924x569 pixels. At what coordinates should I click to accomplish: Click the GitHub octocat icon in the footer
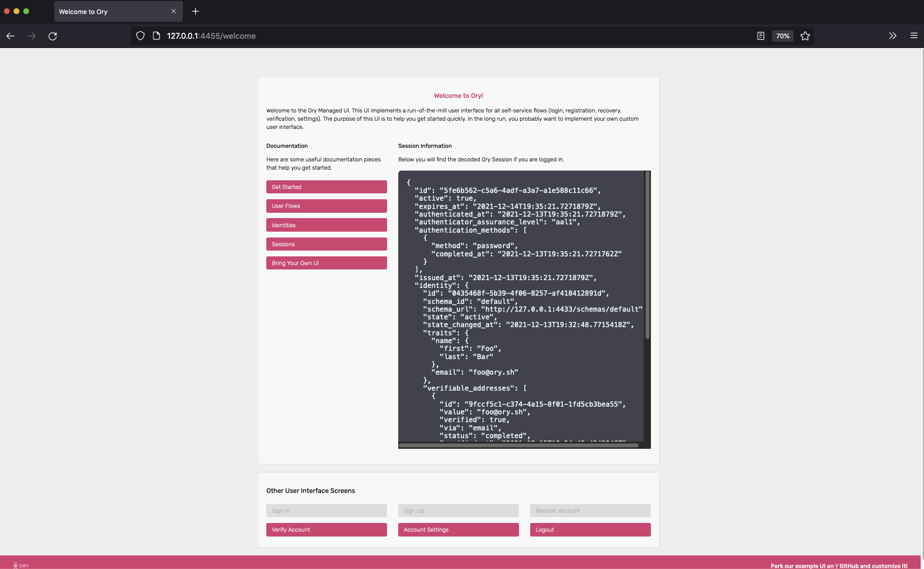coord(838,566)
